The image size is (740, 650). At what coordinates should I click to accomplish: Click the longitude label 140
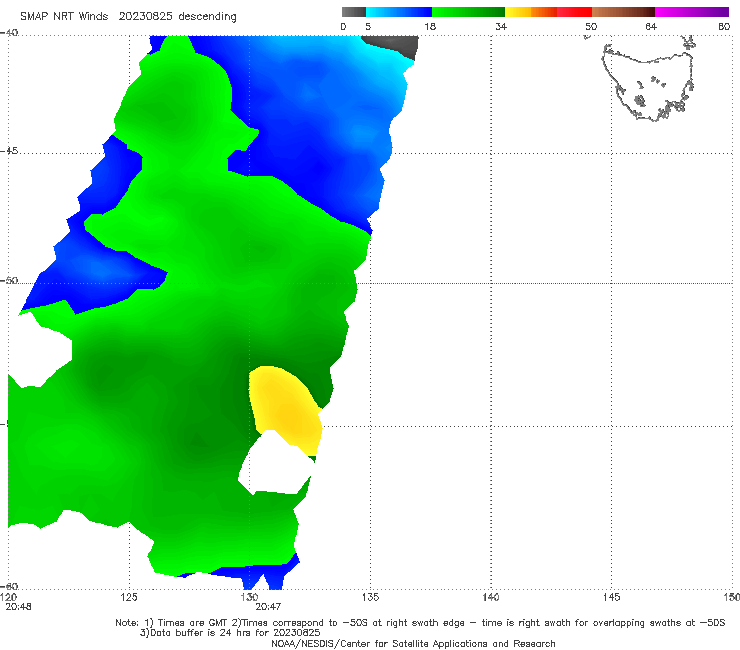491,598
